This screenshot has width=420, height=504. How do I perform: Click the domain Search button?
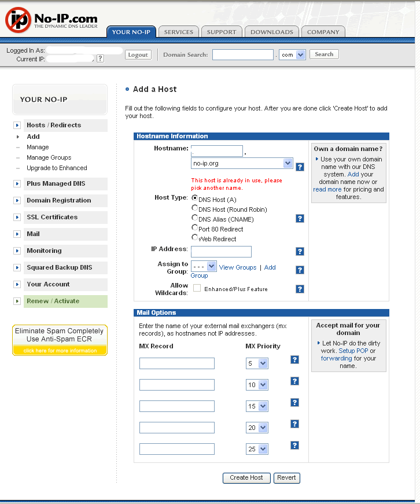tap(324, 54)
